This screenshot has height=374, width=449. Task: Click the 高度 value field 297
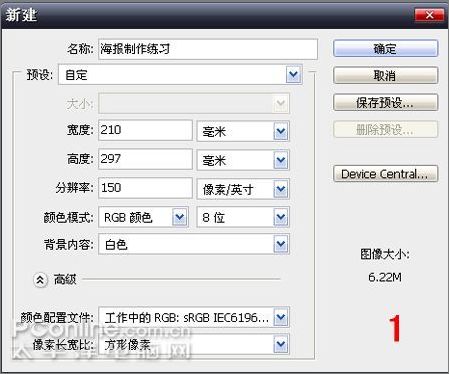click(145, 159)
